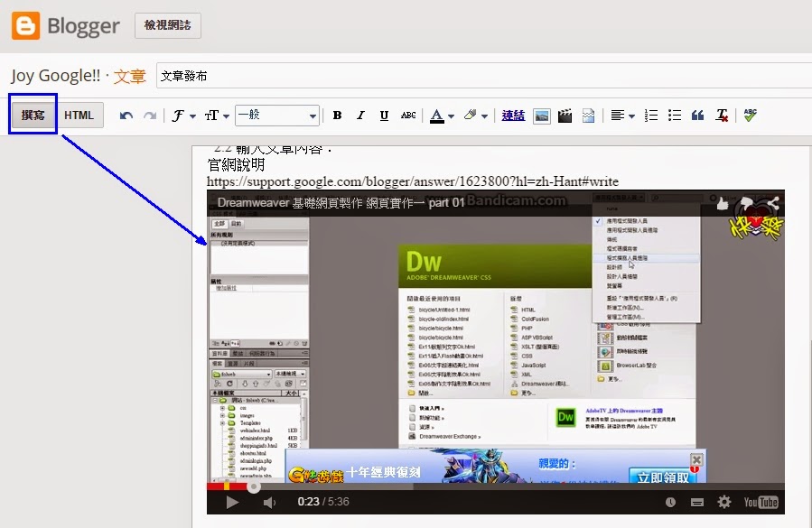Screen dimensions: 812x528
Task: Click the video progress bar scrubber
Action: [x=253, y=486]
